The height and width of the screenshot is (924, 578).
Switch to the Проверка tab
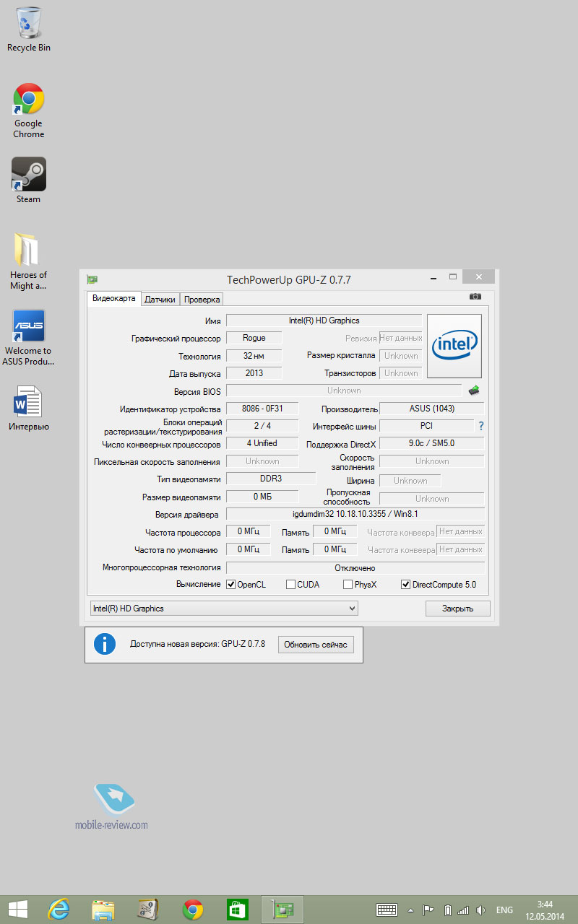[202, 300]
